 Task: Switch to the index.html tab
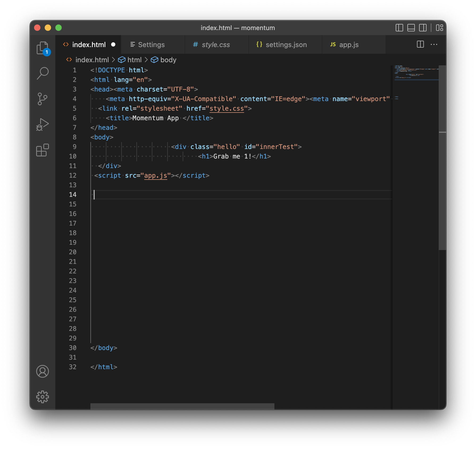[x=89, y=45]
